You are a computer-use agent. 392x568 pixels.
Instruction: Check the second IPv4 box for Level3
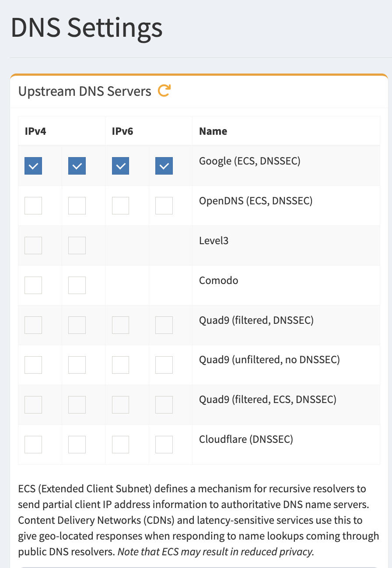pos(77,245)
